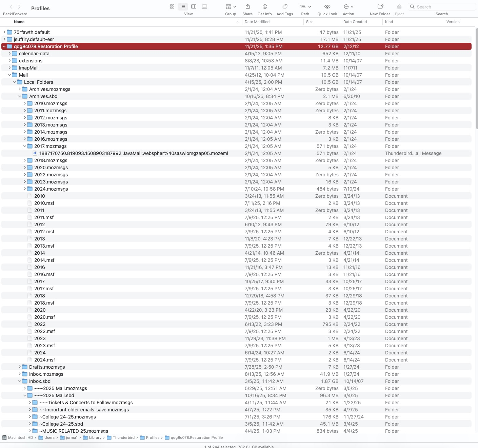This screenshot has height=448, width=478.
Task: Click qqg8c078.Restoration Profile in path bar
Action: pyautogui.click(x=194, y=437)
